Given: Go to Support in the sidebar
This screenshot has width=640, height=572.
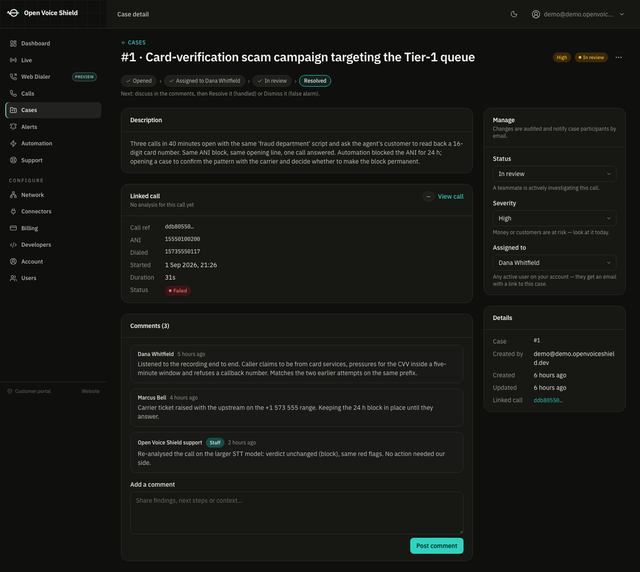Looking at the screenshot, I should coord(53,160).
